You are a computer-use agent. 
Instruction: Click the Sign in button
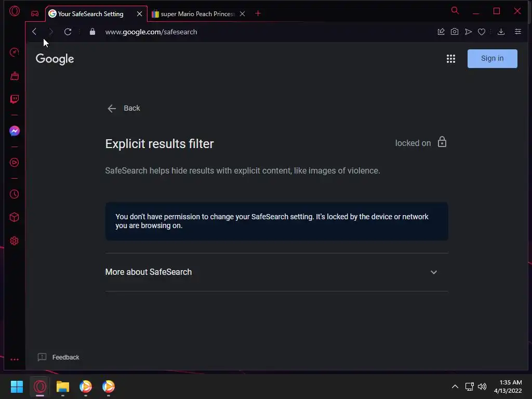tap(493, 58)
